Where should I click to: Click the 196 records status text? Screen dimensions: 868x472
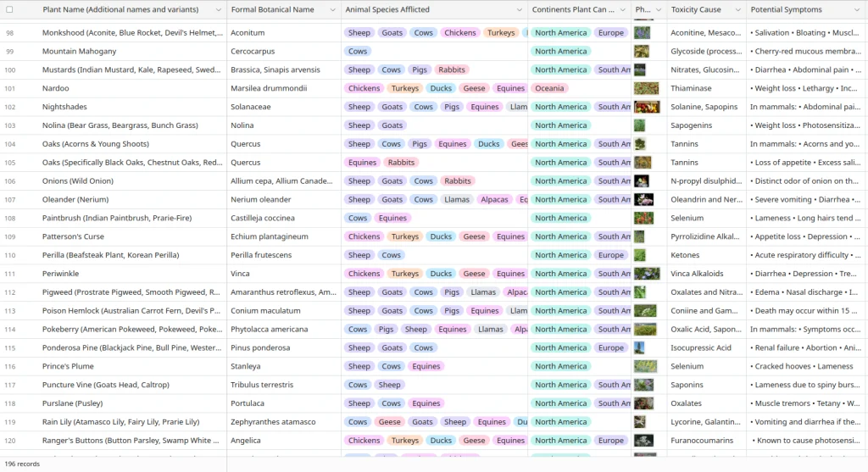pos(22,464)
